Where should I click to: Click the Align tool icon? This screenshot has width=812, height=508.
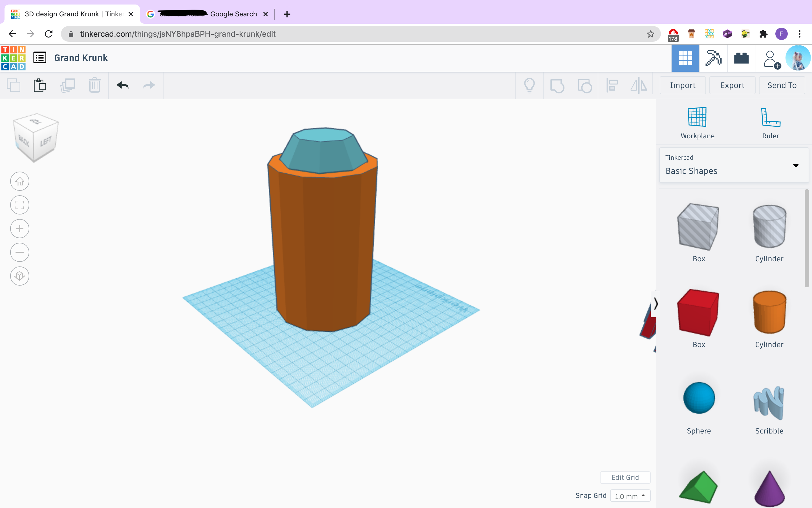click(612, 85)
